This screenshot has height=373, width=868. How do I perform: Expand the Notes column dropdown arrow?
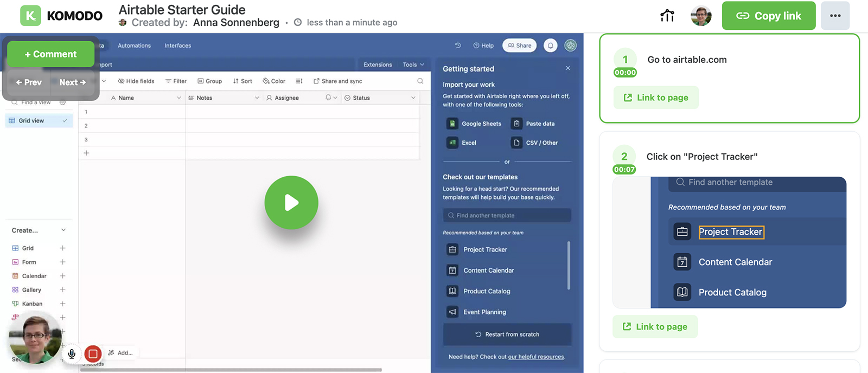(x=257, y=98)
